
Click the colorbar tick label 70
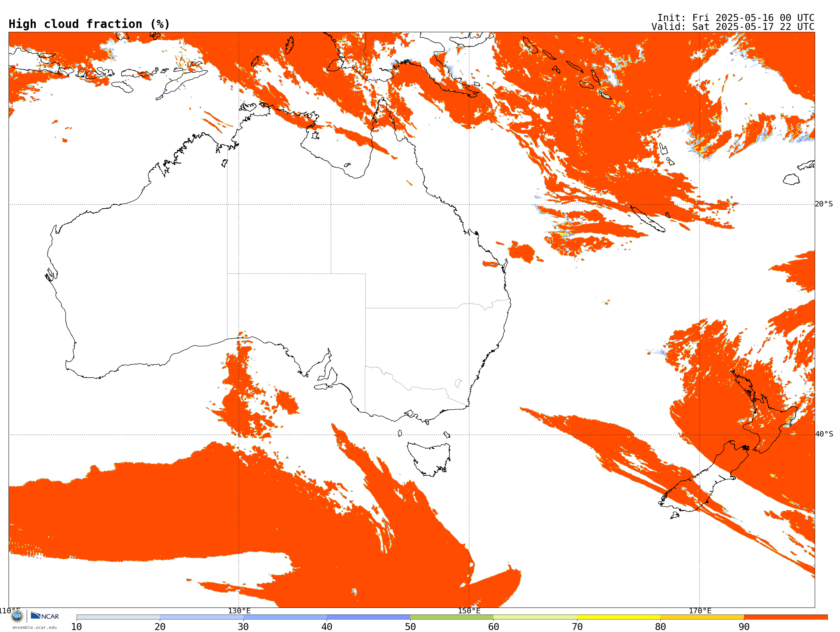(x=577, y=627)
